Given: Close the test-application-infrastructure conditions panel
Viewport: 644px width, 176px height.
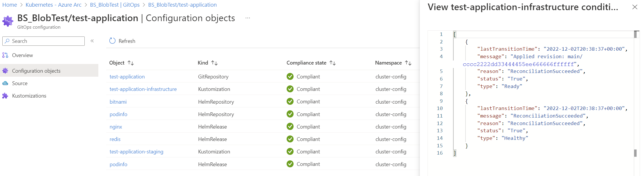Looking at the screenshot, I should coord(635,7).
